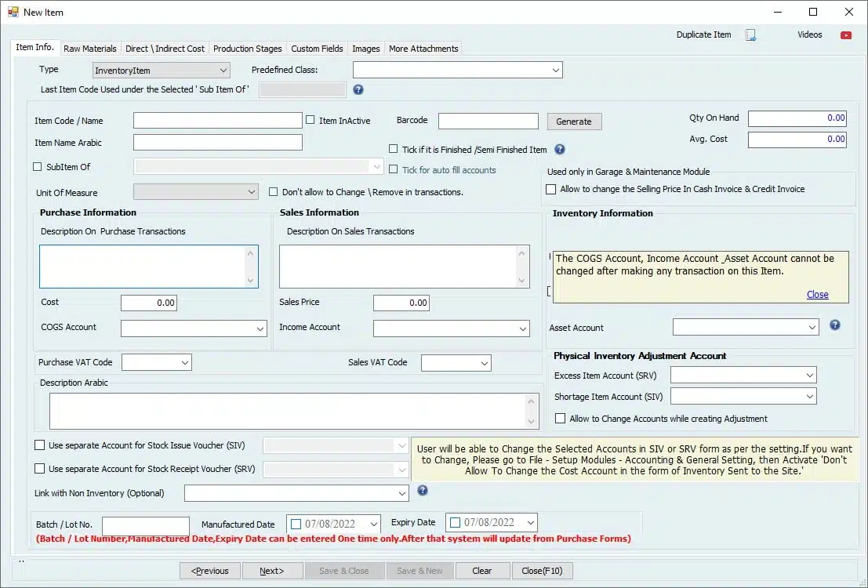Click the Batch / Lot No. input field

(146, 524)
